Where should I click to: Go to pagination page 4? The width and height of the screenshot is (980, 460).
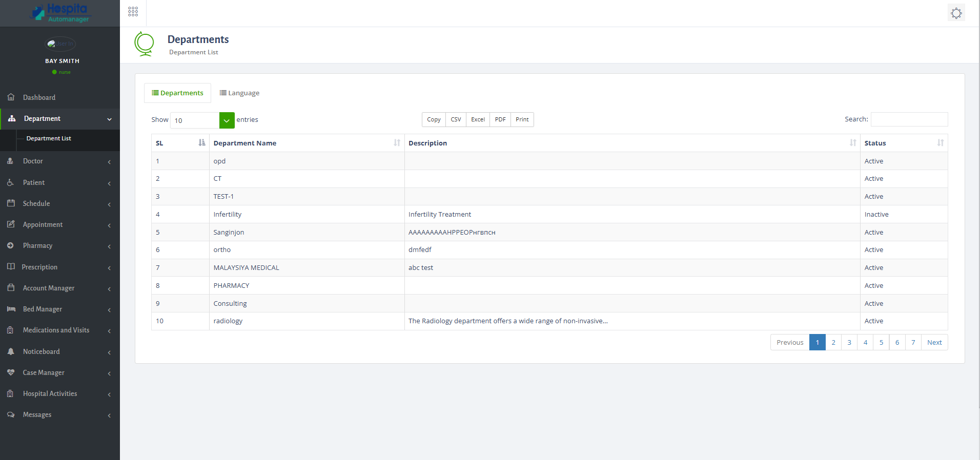pyautogui.click(x=865, y=342)
